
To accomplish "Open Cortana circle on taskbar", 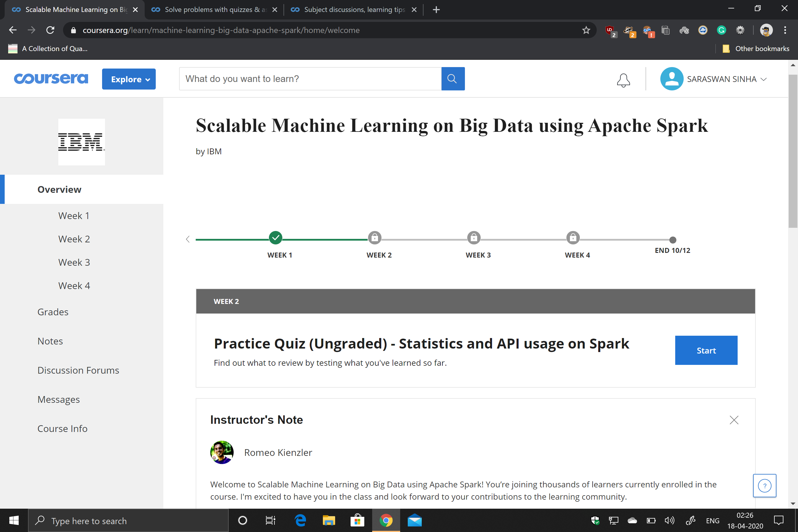I will click(x=243, y=520).
